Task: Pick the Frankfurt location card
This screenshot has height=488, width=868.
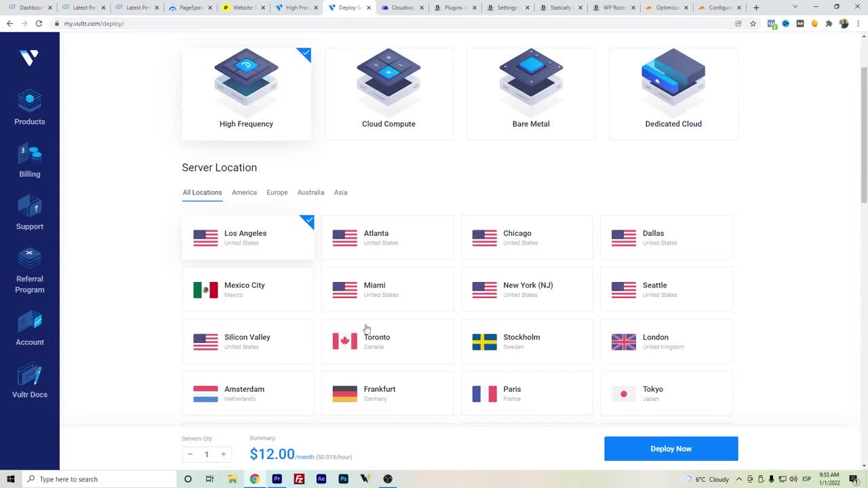Action: click(x=387, y=393)
